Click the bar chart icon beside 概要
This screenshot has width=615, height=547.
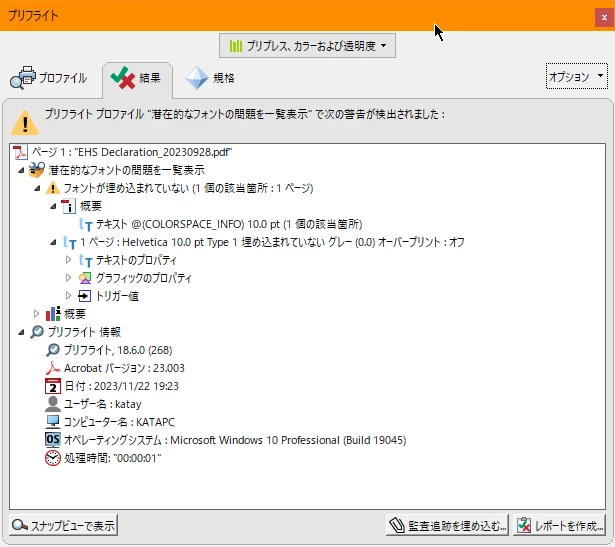pos(53,314)
